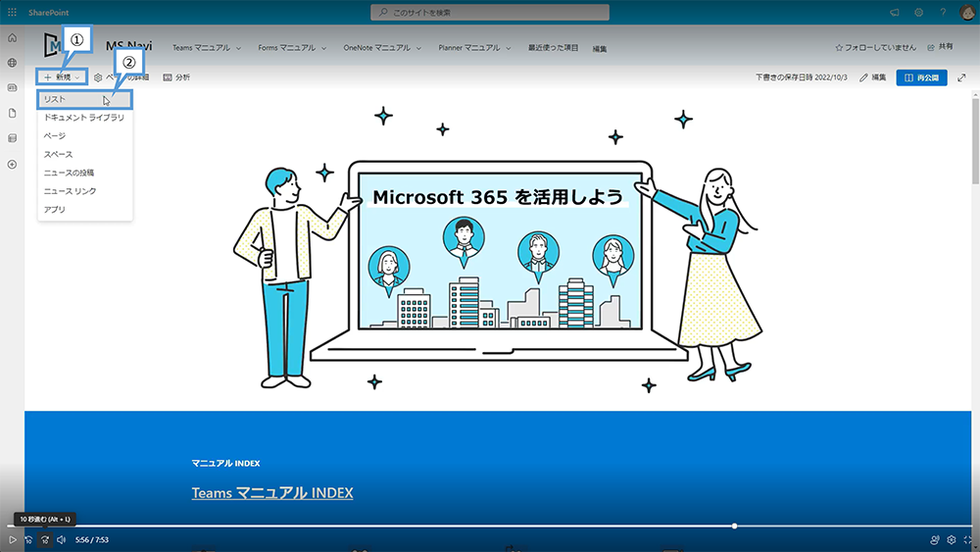Open 最近使った項目 navigation item
Viewport: 980px width, 552px height.
pyautogui.click(x=553, y=47)
